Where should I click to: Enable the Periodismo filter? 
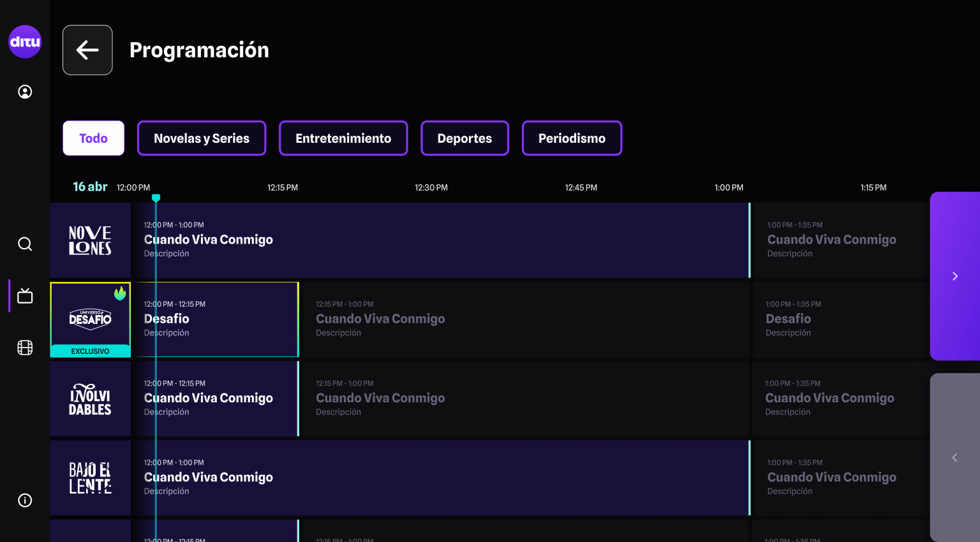(x=572, y=138)
